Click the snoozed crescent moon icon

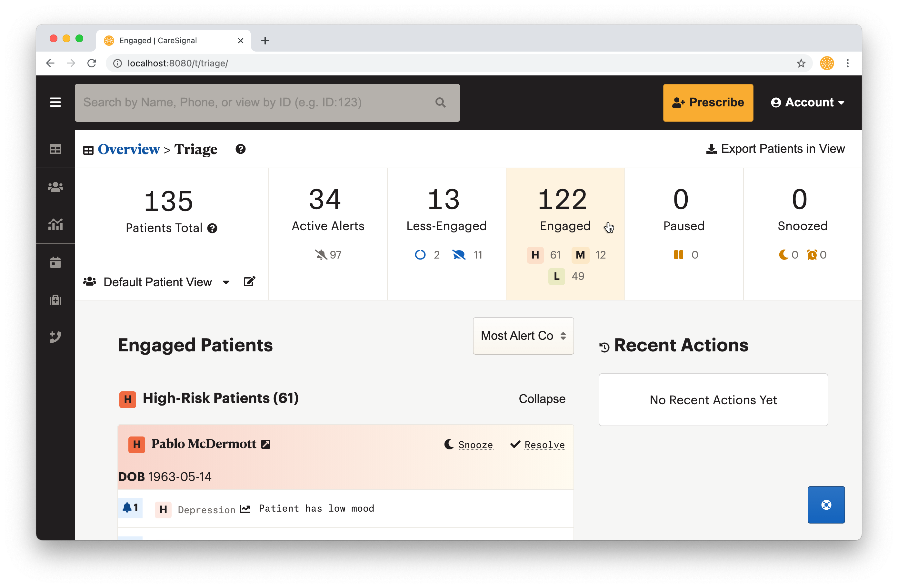pos(784,255)
